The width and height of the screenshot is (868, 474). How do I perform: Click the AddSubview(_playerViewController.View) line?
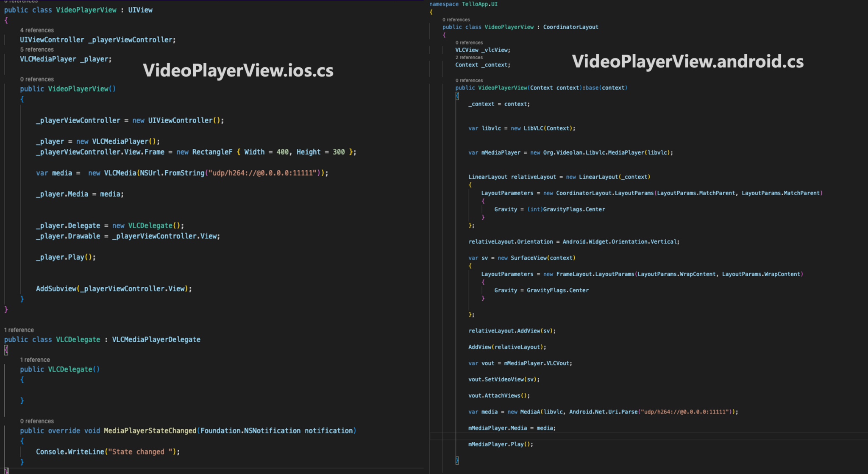[x=114, y=288]
